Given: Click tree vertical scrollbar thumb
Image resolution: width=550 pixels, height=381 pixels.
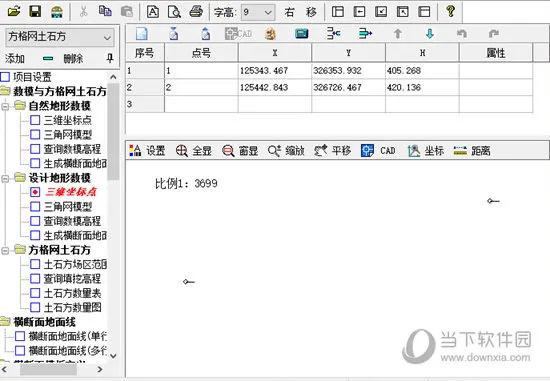Looking at the screenshot, I should tap(113, 132).
